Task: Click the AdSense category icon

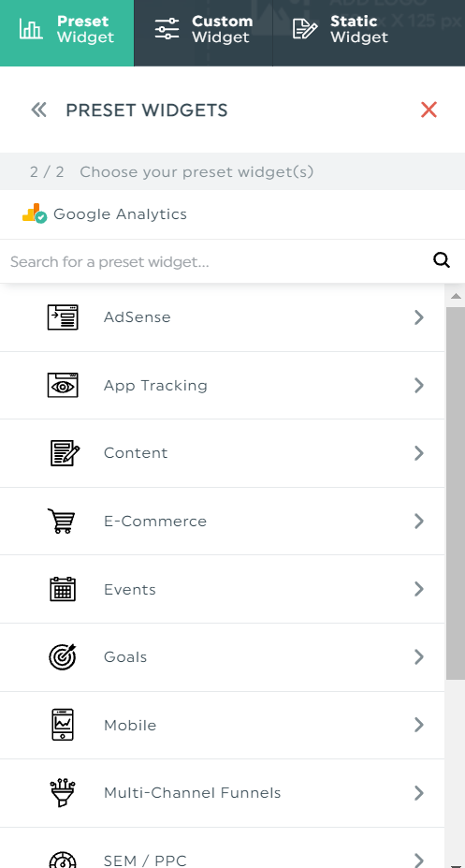Action: [63, 317]
